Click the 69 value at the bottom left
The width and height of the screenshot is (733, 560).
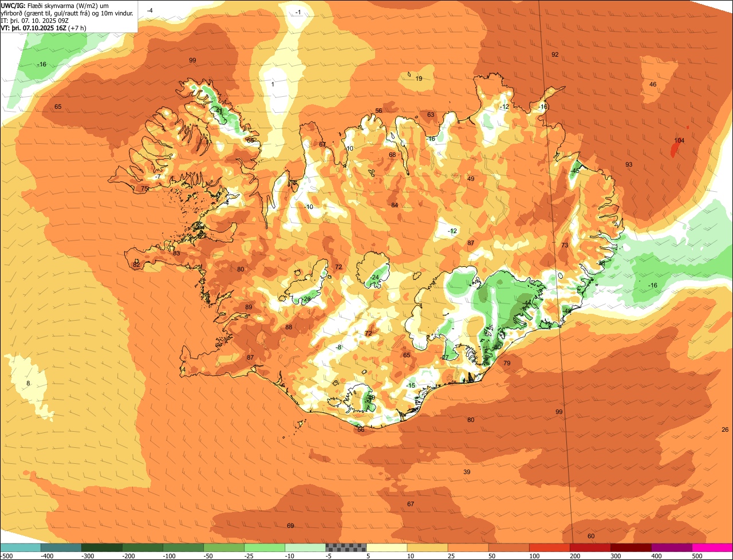pyautogui.click(x=290, y=526)
